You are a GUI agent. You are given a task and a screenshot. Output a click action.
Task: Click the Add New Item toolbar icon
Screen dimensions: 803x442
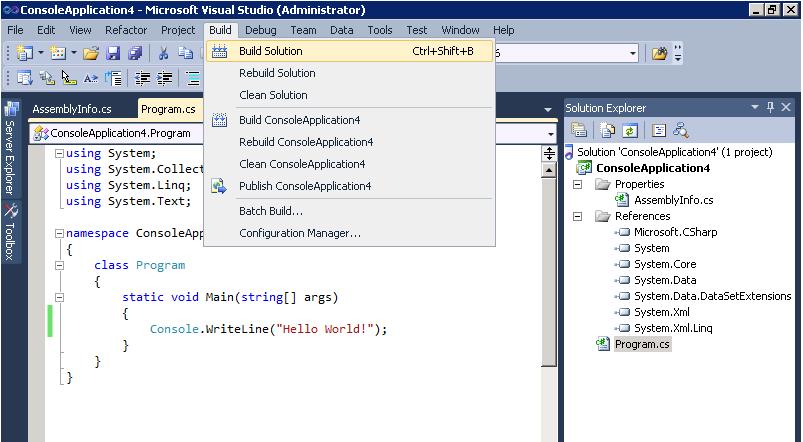pos(57,53)
